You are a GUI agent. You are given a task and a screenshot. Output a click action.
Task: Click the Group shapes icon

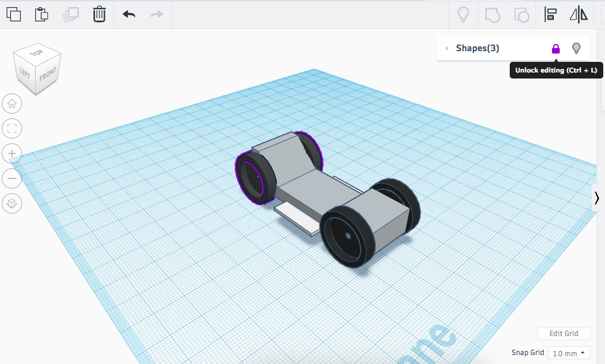click(492, 15)
